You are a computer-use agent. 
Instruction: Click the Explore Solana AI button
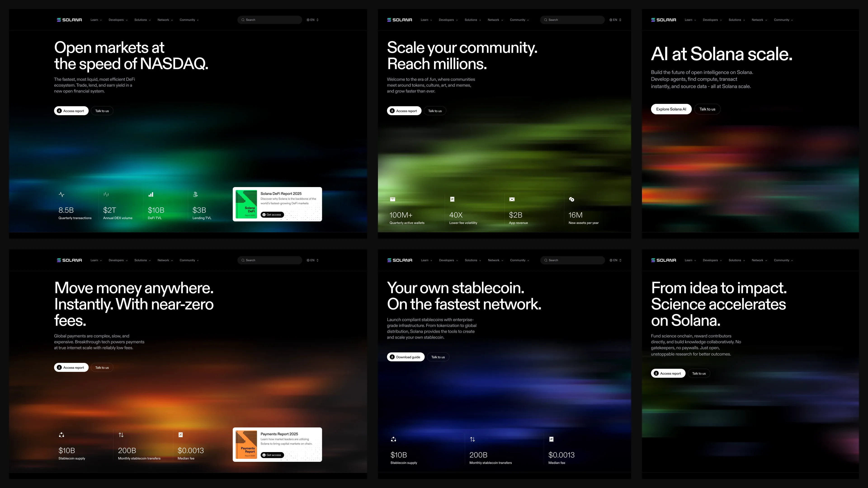coord(671,109)
